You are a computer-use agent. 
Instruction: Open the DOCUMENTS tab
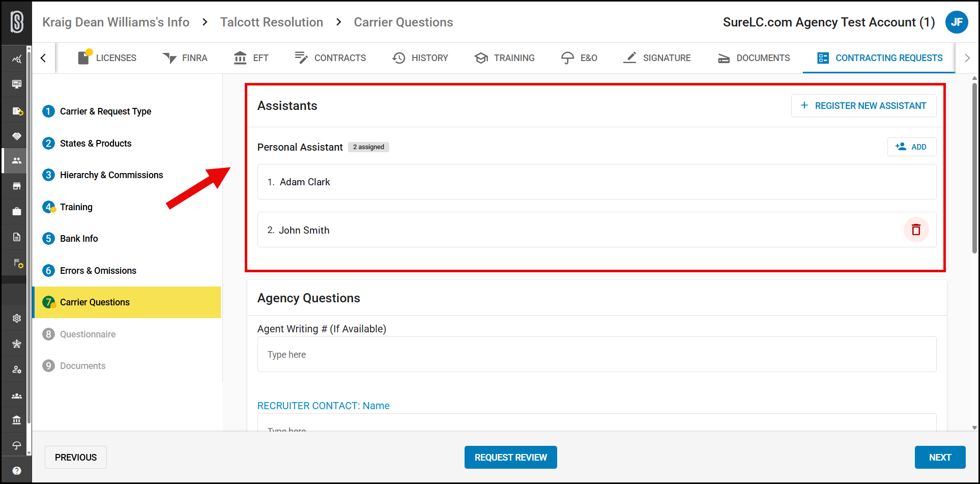[x=754, y=58]
